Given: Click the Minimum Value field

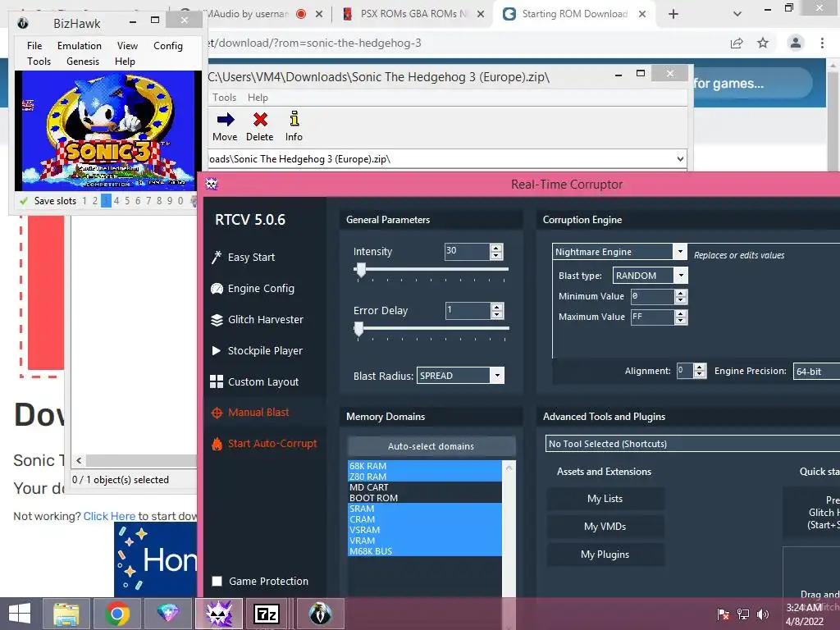Looking at the screenshot, I should (x=652, y=296).
